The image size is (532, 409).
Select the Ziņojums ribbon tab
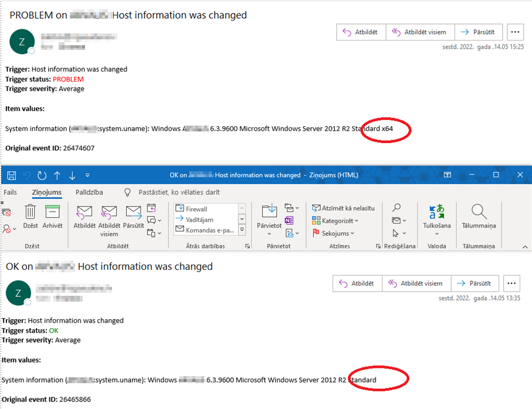click(x=47, y=192)
